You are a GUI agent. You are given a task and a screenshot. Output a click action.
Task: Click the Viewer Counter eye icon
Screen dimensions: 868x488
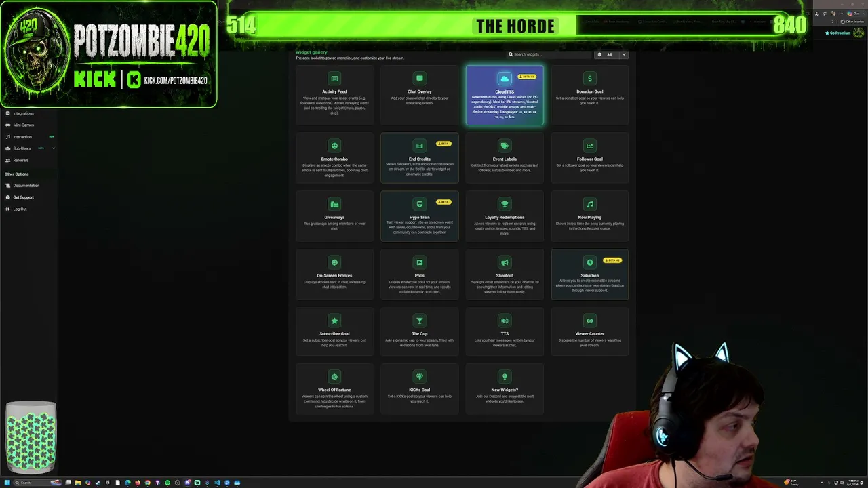click(x=590, y=321)
